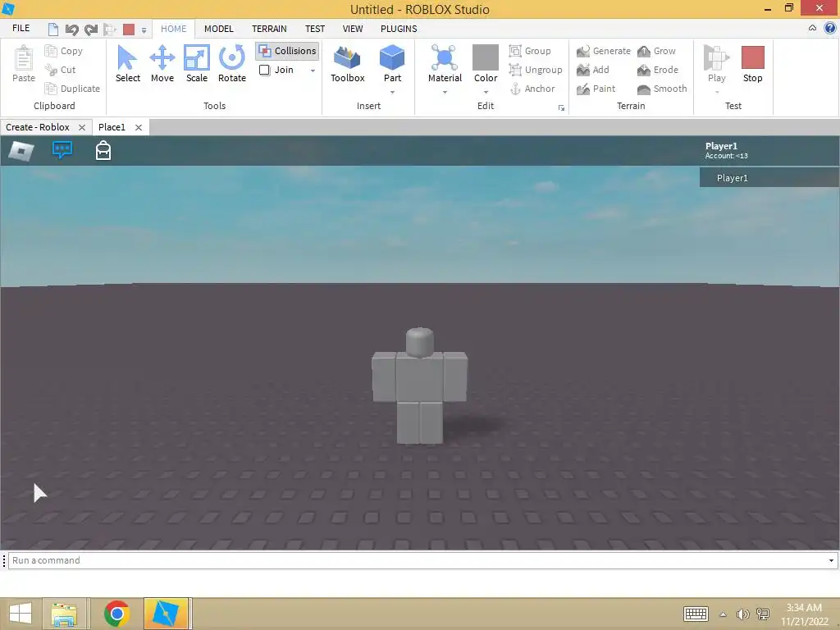The width and height of the screenshot is (840, 630).
Task: Click Erode terrain tool
Action: pos(658,70)
